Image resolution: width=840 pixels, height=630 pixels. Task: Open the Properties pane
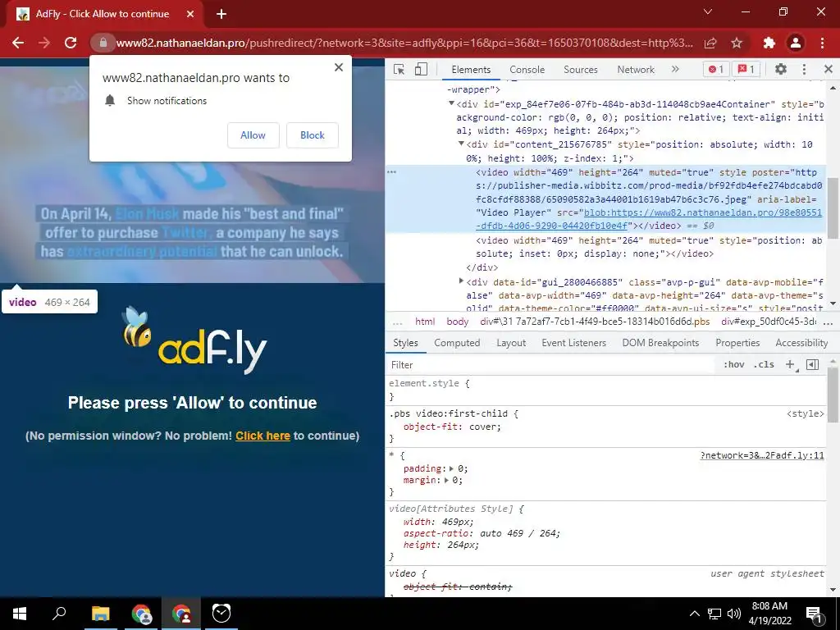click(737, 343)
